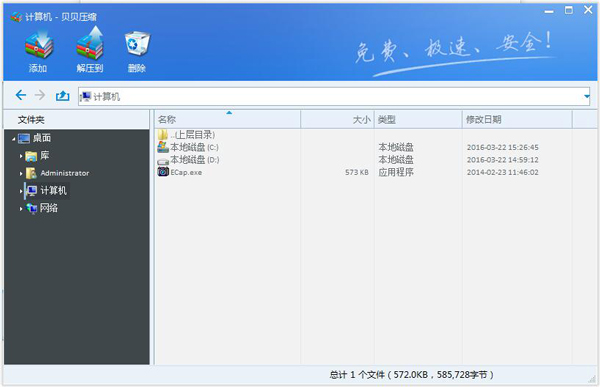Select the 计算机 computer icon in tree
This screenshot has width=600, height=387.
31,191
